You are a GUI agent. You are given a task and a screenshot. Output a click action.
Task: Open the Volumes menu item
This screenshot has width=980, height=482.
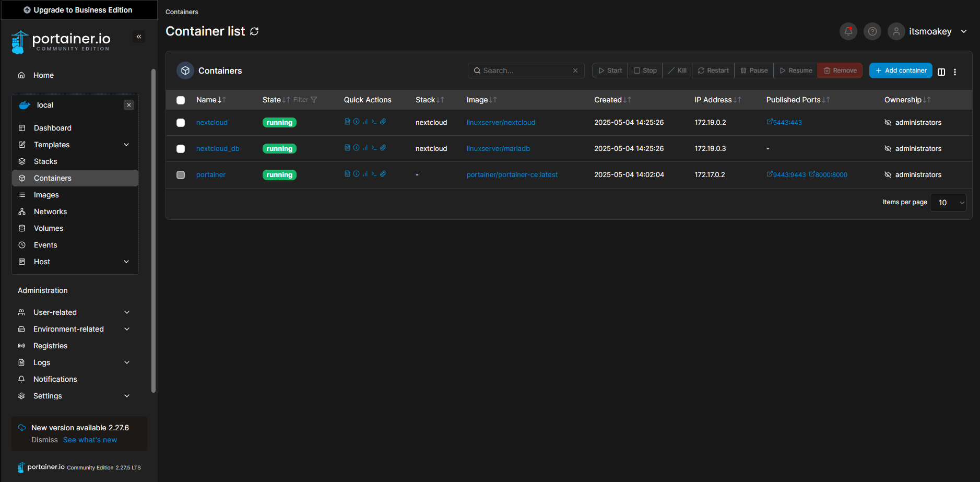tap(49, 228)
